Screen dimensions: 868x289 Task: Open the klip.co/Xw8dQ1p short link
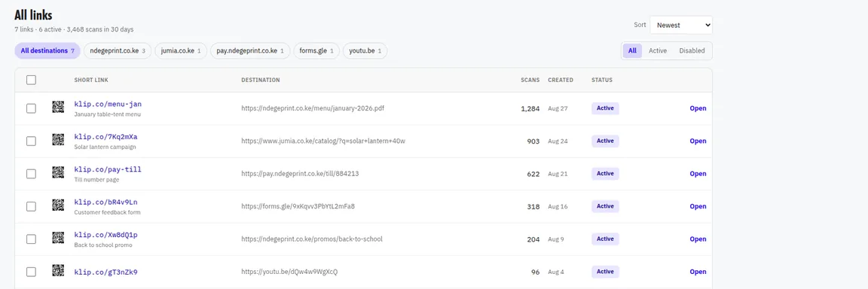coord(105,234)
